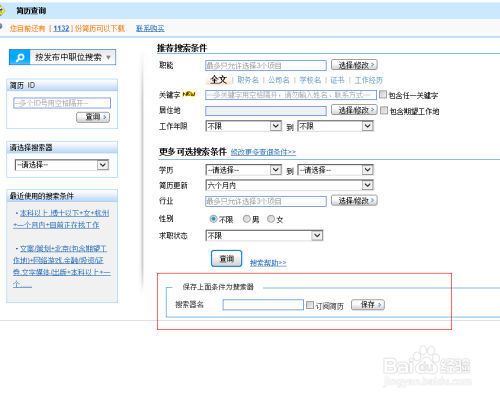Select the 公司名 keyword tab

point(279,80)
